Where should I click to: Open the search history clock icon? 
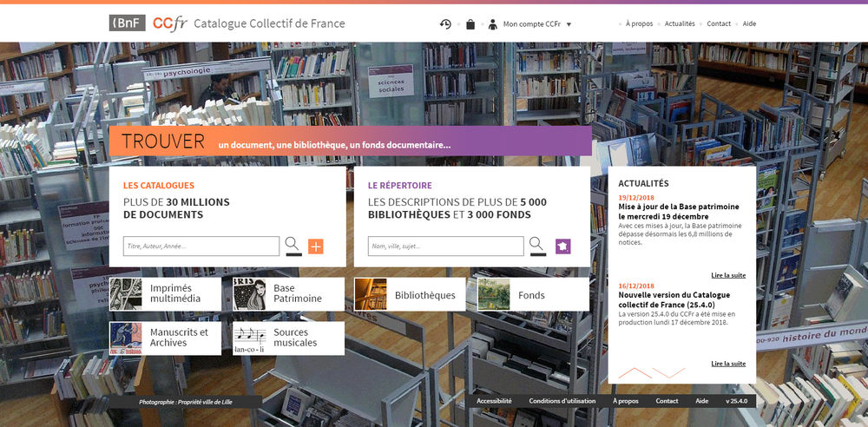(x=445, y=24)
